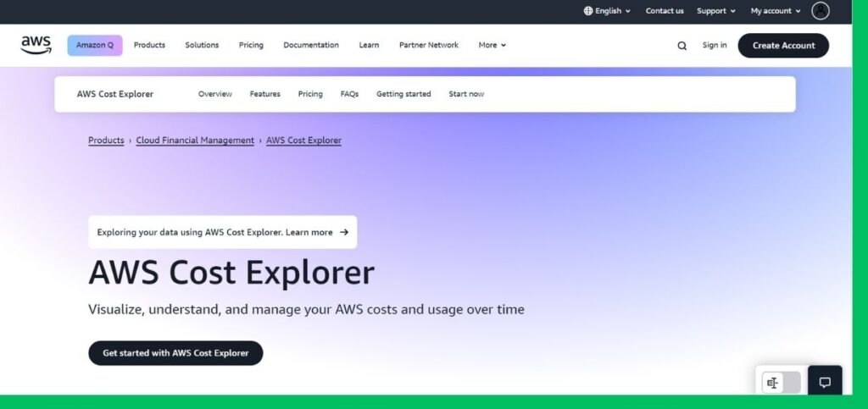
Task: Open the Solutions menu
Action: pos(202,46)
